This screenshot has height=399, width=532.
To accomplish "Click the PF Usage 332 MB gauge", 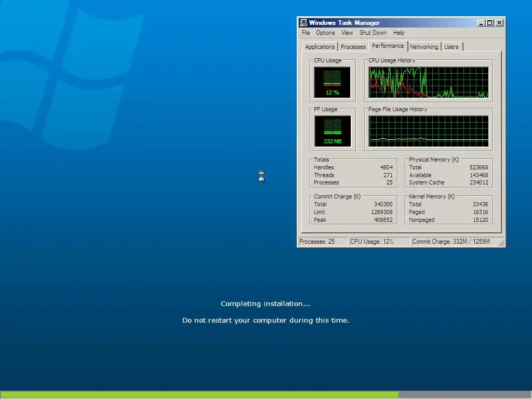I will click(332, 131).
